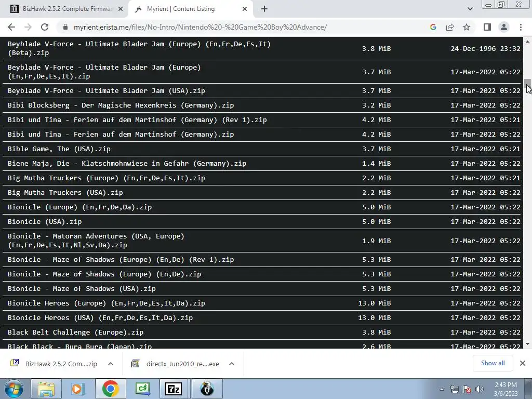Viewport: 532px width, 399px height.
Task: Click the Chrome taskbar icon
Action: (110, 389)
